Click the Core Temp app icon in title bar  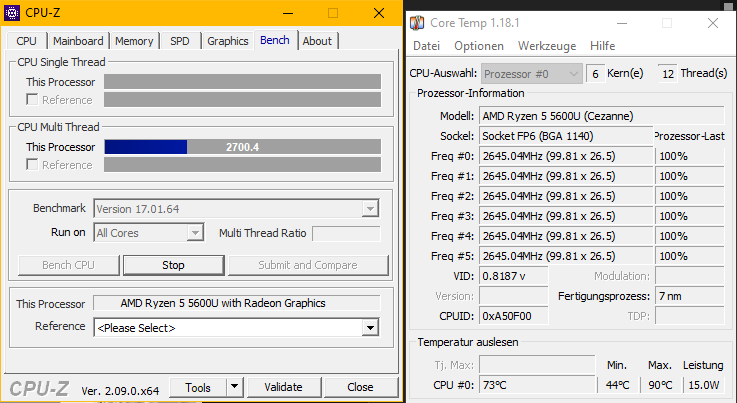(x=417, y=23)
